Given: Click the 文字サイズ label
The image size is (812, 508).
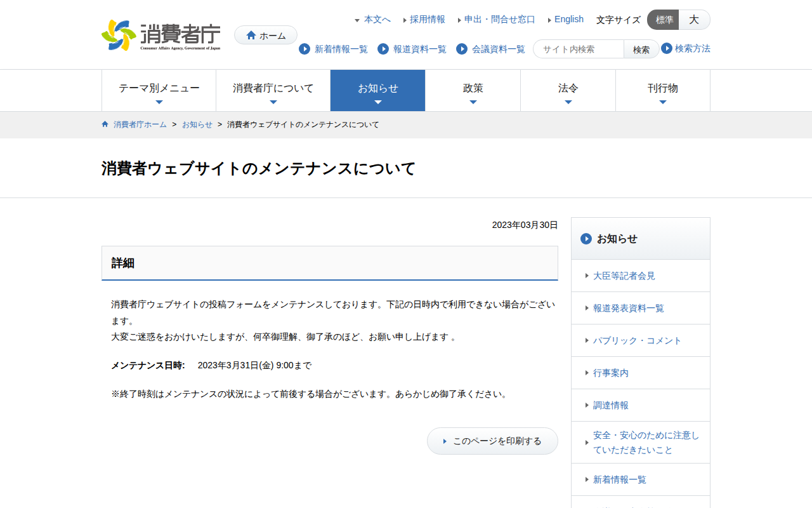Looking at the screenshot, I should 619,20.
